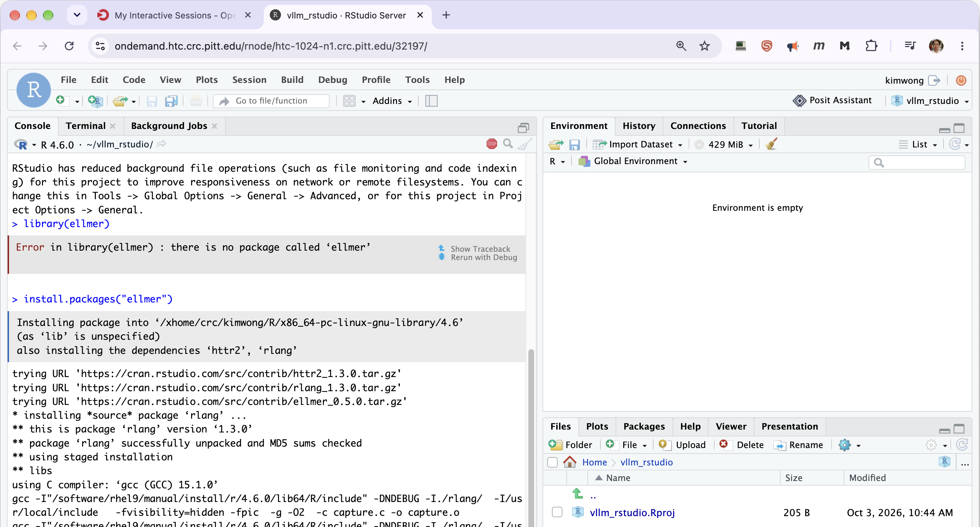980x527 pixels.
Task: Open the vllm_rstudio project dropdown
Action: pos(930,101)
